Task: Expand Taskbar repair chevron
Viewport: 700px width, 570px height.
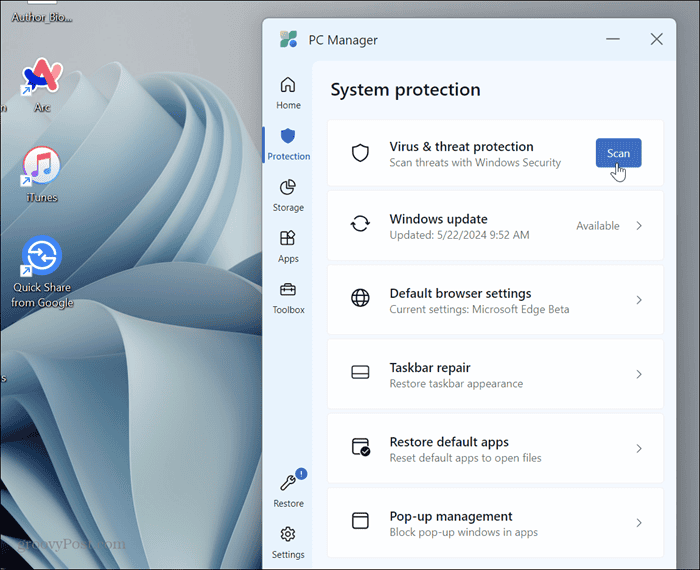Action: click(639, 374)
